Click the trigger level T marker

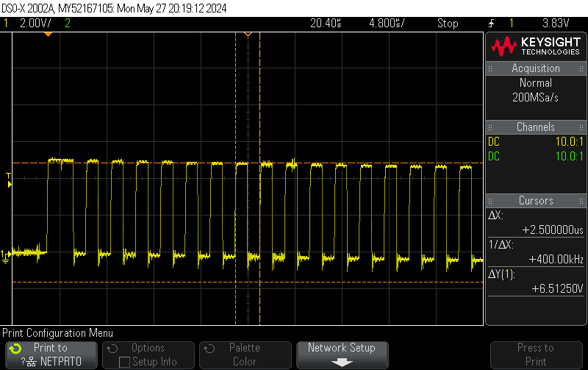click(9, 180)
